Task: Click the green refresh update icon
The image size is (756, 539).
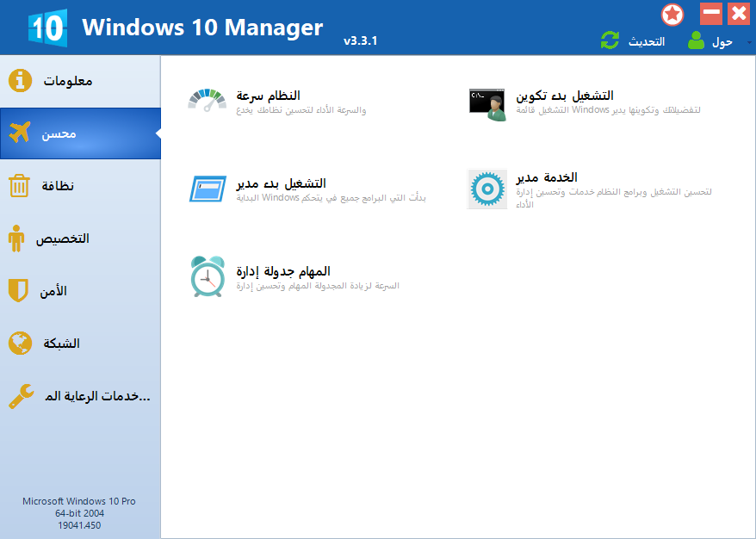Action: pos(610,40)
